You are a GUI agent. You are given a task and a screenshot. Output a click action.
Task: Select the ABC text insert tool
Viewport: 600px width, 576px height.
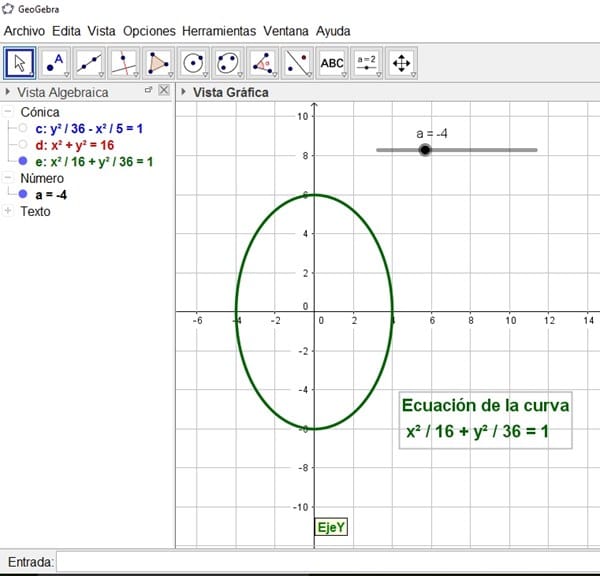pos(332,62)
